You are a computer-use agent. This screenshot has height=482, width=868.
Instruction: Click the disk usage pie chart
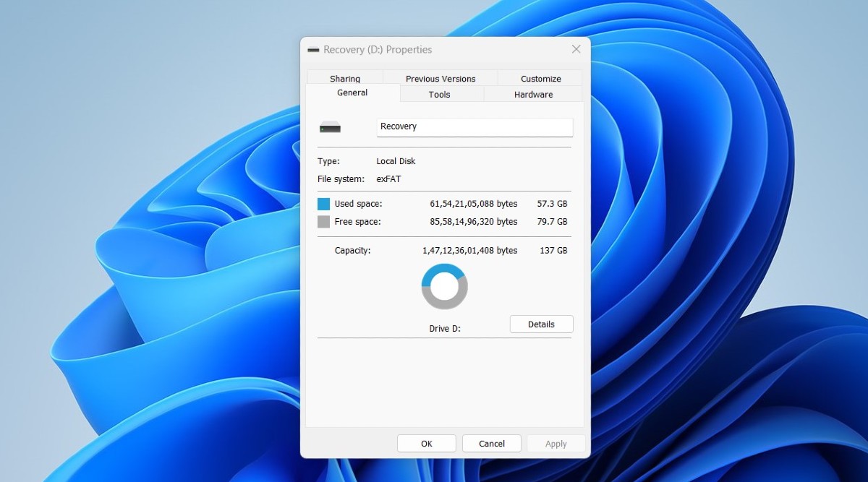(x=444, y=286)
